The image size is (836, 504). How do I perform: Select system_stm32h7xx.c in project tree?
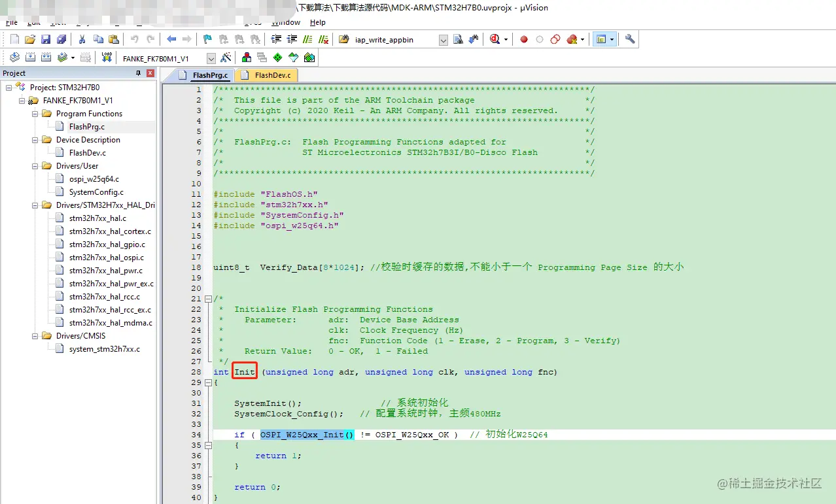(104, 348)
